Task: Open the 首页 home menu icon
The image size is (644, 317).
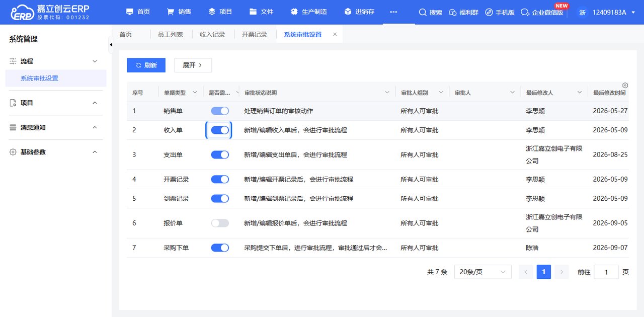Action: tap(130, 12)
